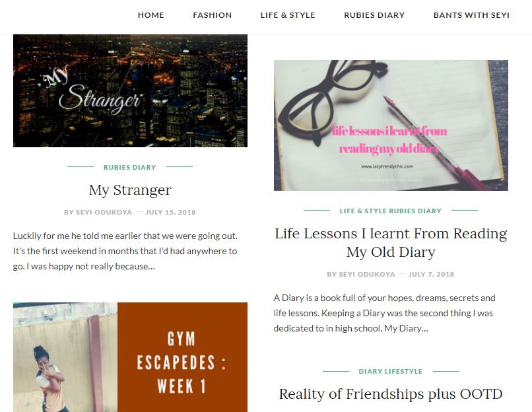Open the RUBIES DIARY category above My Stranger
Viewport: 532px width, 412px height.
pyautogui.click(x=129, y=167)
